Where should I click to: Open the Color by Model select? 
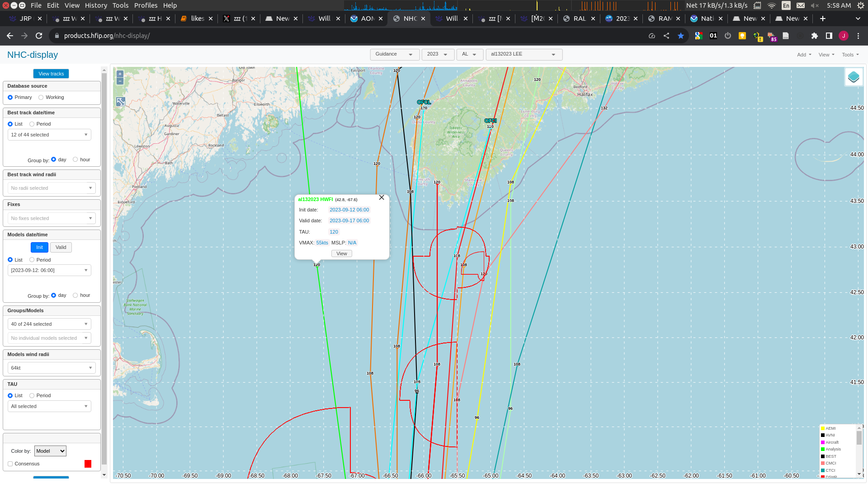pyautogui.click(x=50, y=451)
